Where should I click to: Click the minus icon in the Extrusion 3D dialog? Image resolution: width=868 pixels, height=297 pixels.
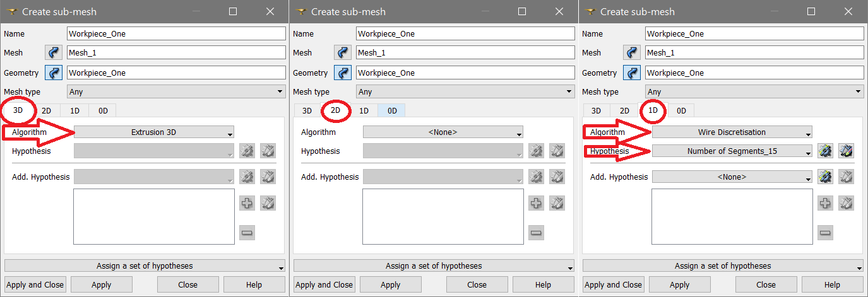pos(247,233)
